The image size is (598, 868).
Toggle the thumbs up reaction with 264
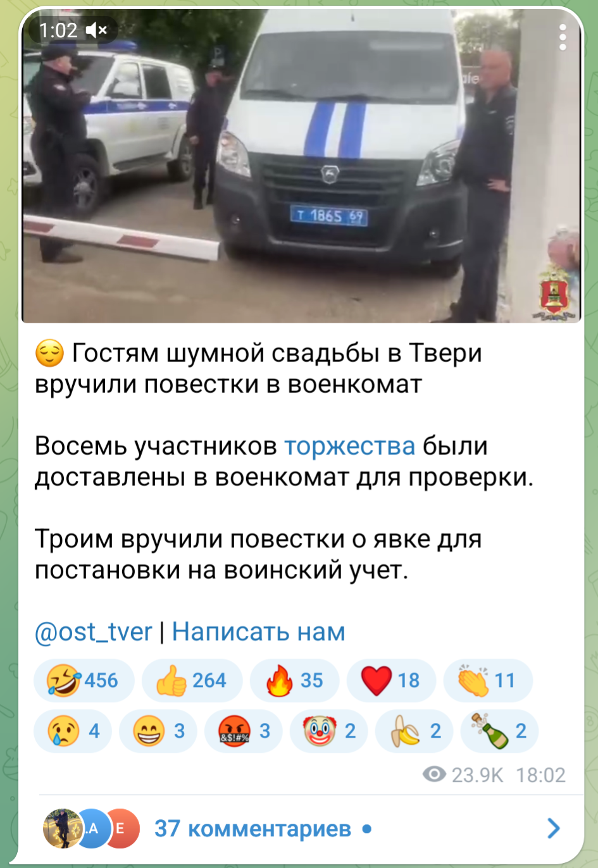tap(192, 681)
